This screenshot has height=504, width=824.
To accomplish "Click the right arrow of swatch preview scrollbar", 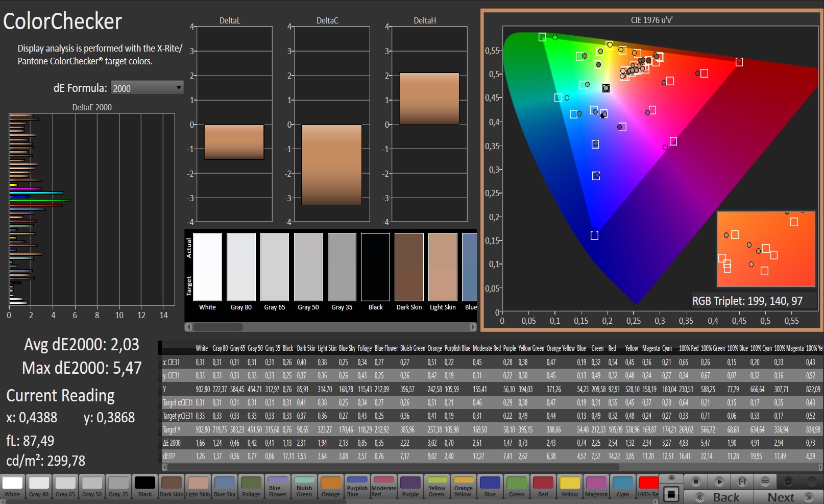I will pyautogui.click(x=473, y=327).
